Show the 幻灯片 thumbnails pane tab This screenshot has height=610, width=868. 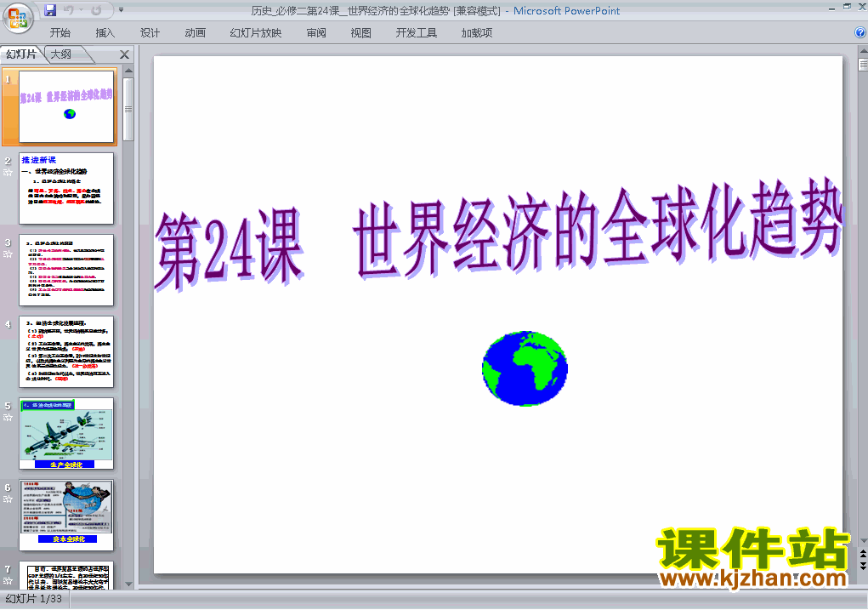[x=21, y=54]
